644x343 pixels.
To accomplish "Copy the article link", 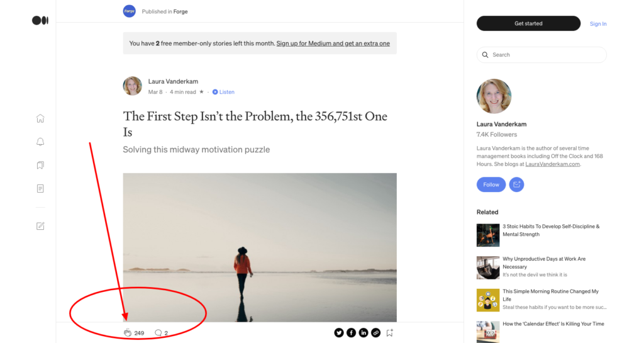I will click(x=375, y=333).
